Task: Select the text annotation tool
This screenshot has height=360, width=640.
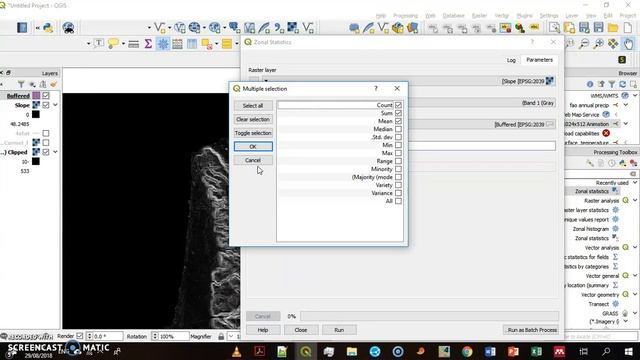Action: pos(98,43)
